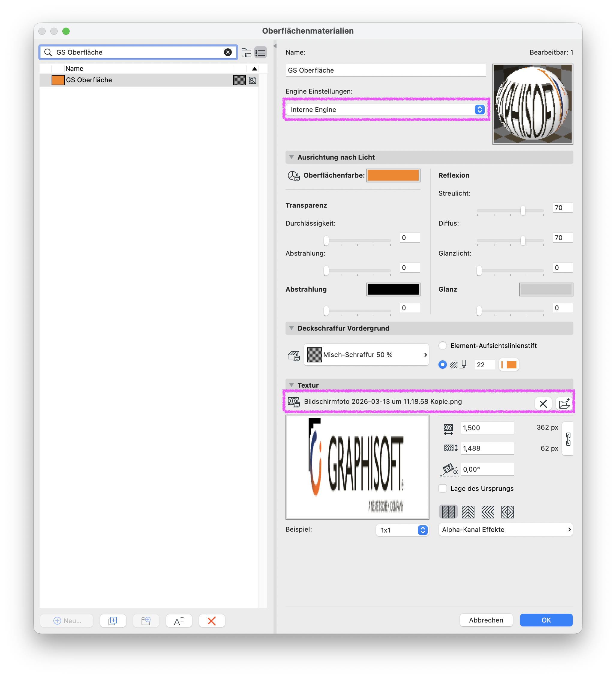
Task: Switch to list view icon
Action: click(261, 52)
